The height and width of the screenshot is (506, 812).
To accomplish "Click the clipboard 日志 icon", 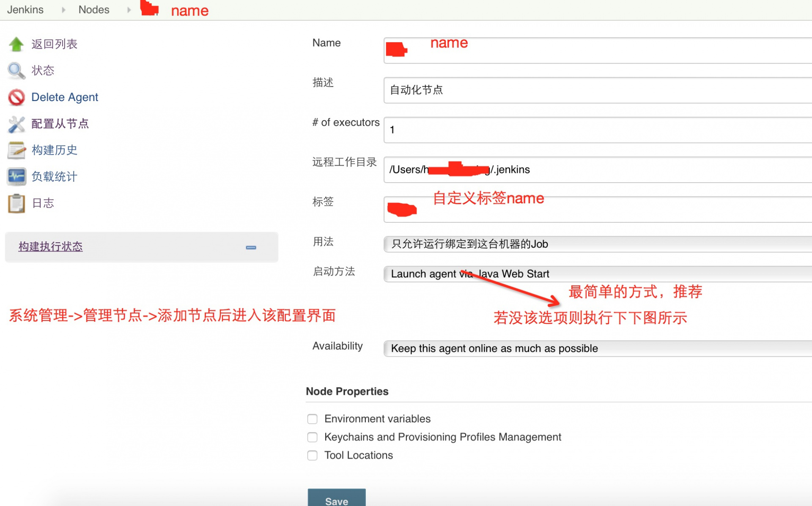I will coord(16,203).
